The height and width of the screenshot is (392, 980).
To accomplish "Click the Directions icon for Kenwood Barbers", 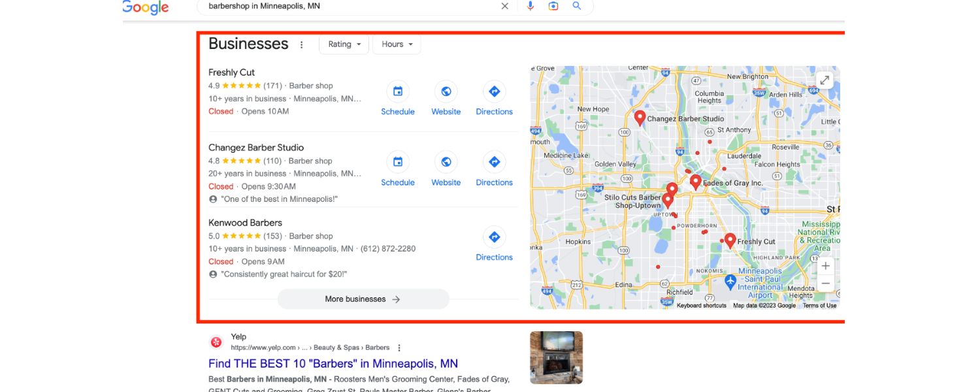I will (x=494, y=237).
